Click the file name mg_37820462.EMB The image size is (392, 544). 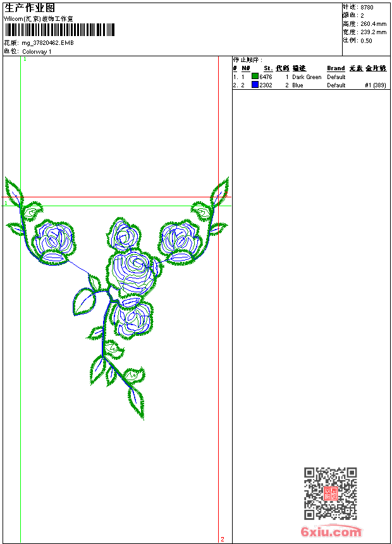[x=47, y=42]
